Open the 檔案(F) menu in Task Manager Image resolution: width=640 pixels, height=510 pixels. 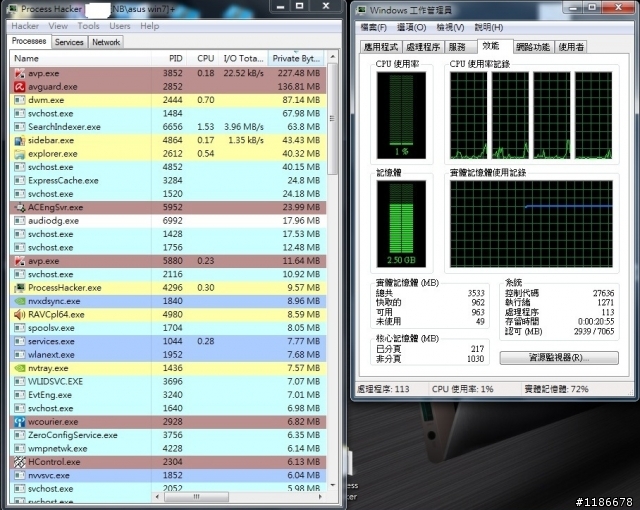373,27
